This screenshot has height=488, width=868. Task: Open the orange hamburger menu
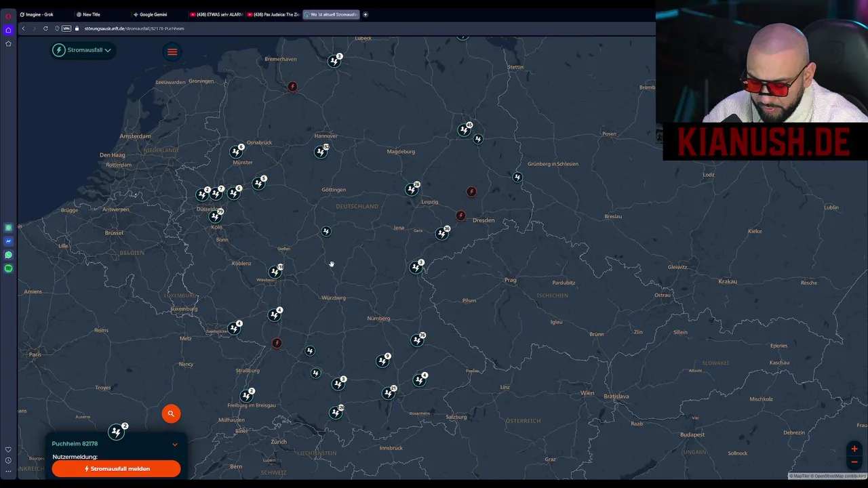pyautogui.click(x=172, y=52)
